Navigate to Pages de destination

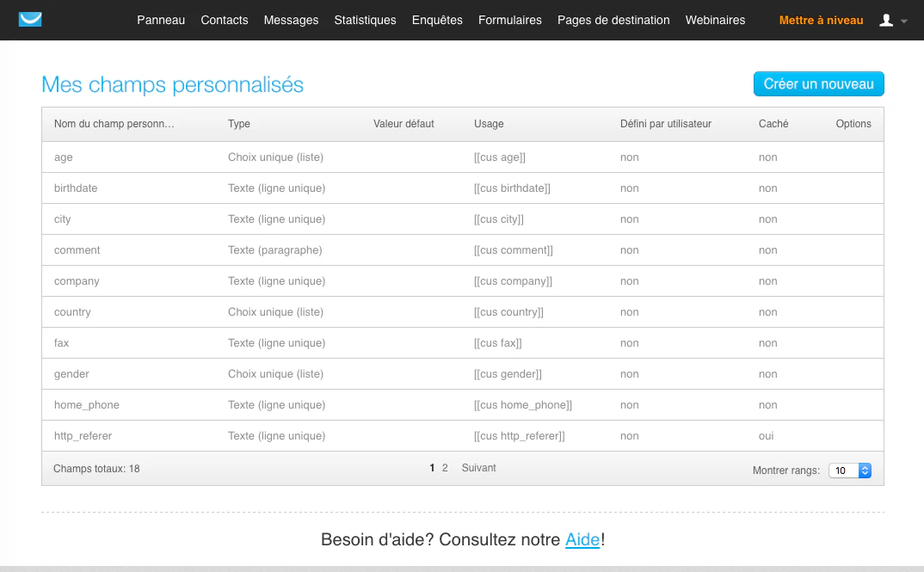click(613, 20)
